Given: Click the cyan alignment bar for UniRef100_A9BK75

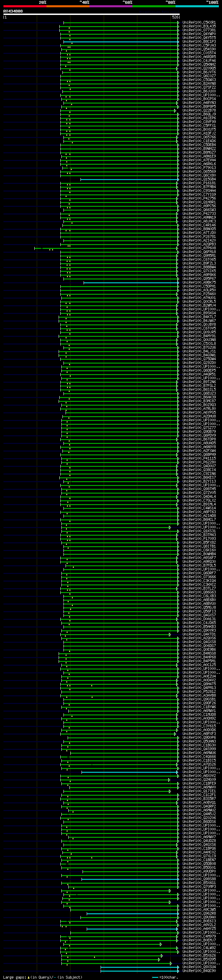Looking at the screenshot, I should (131, 283).
